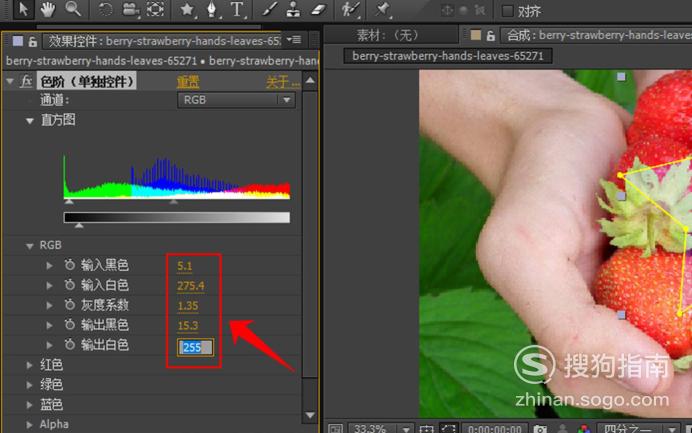Image resolution: width=692 pixels, height=433 pixels.
Task: Toggle stopwatch for 灰度系数
Action: [69, 305]
